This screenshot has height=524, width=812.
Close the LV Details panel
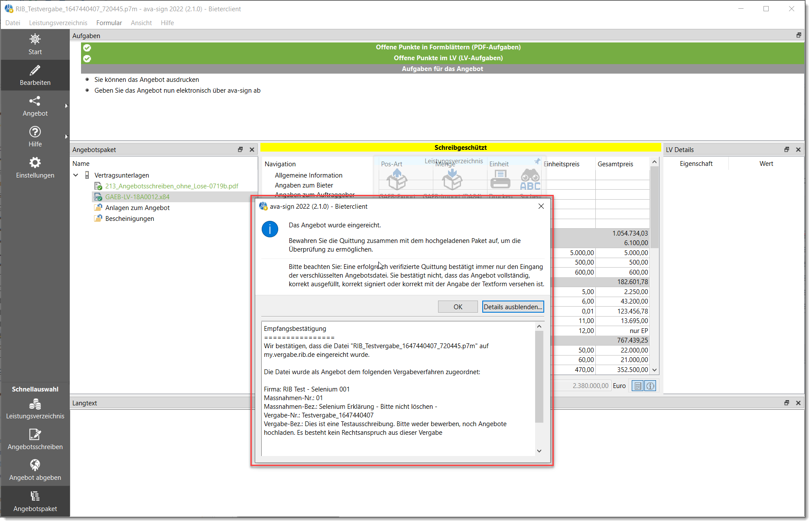tap(799, 149)
